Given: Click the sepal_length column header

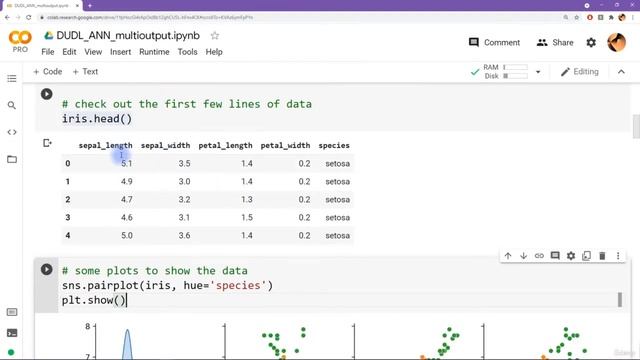Looking at the screenshot, I should (x=105, y=145).
